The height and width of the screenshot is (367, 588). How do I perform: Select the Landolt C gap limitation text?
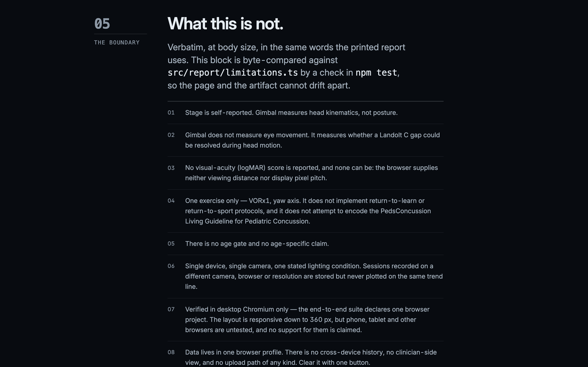coord(312,140)
